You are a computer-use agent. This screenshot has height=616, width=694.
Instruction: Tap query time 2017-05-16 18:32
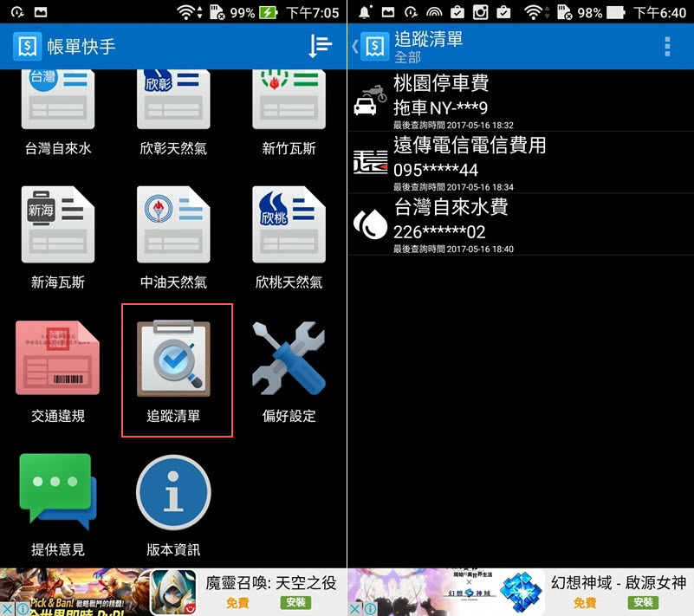tap(480, 126)
